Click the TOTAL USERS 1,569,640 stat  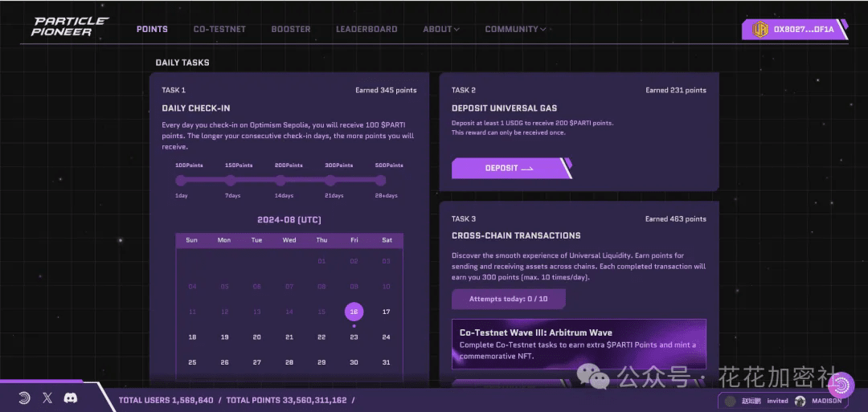pyautogui.click(x=166, y=401)
